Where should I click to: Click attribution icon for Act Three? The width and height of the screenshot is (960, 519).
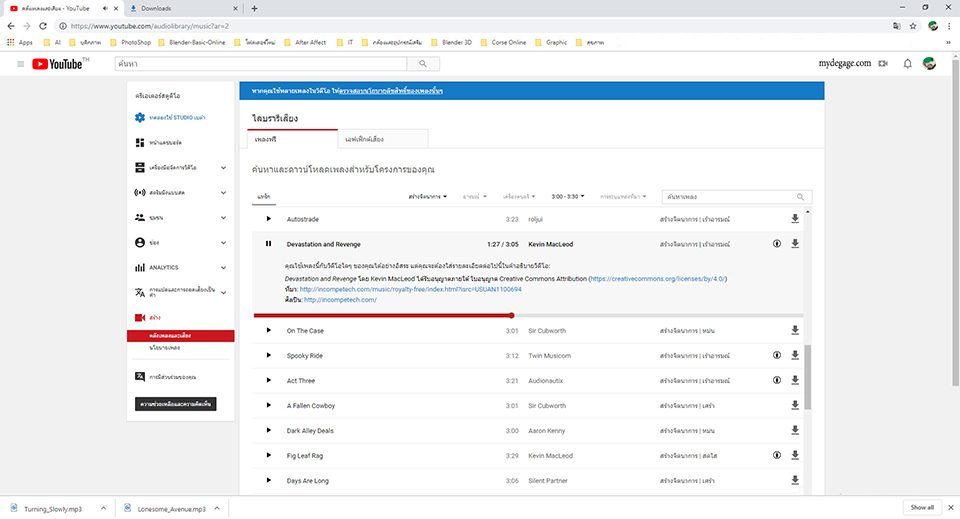(776, 380)
